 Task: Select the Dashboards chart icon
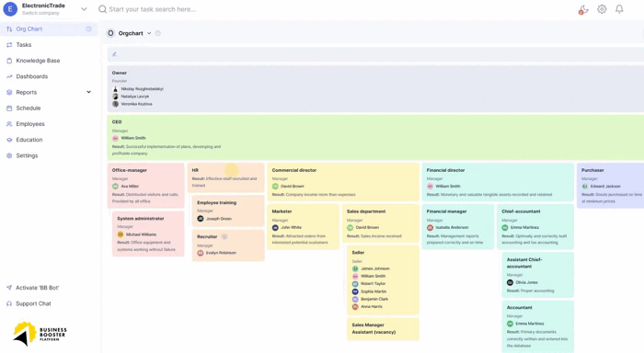[9, 76]
